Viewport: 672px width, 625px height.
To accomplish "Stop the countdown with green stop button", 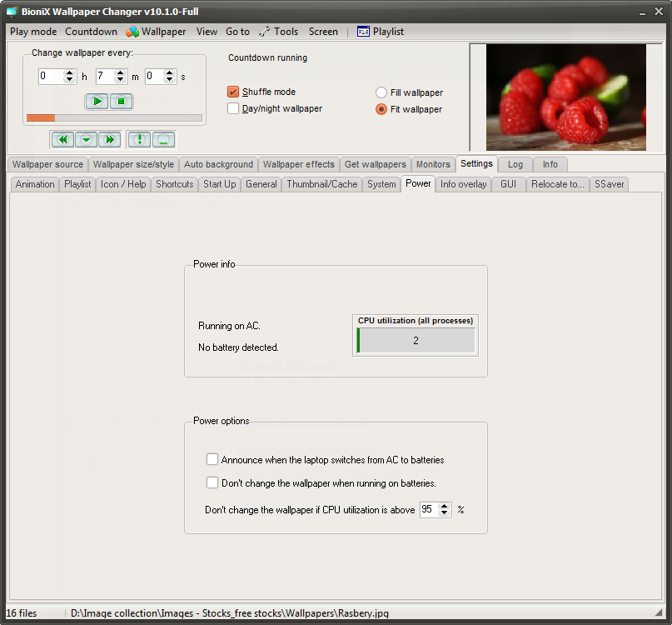I will (x=122, y=101).
